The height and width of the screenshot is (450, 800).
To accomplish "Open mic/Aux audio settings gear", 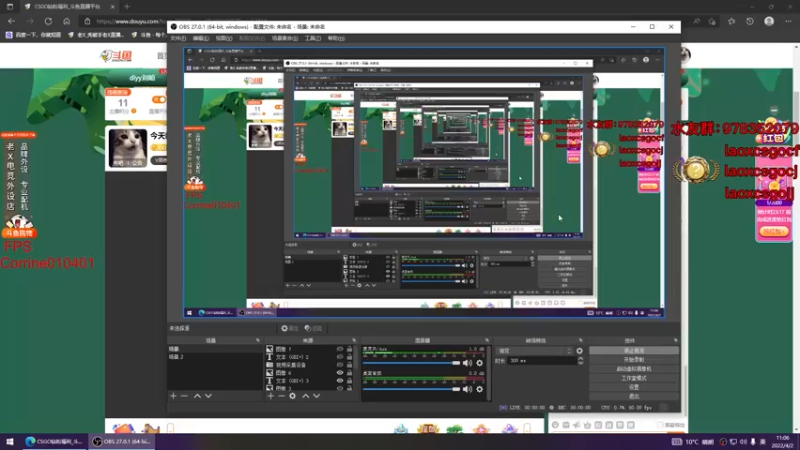I will 480,363.
